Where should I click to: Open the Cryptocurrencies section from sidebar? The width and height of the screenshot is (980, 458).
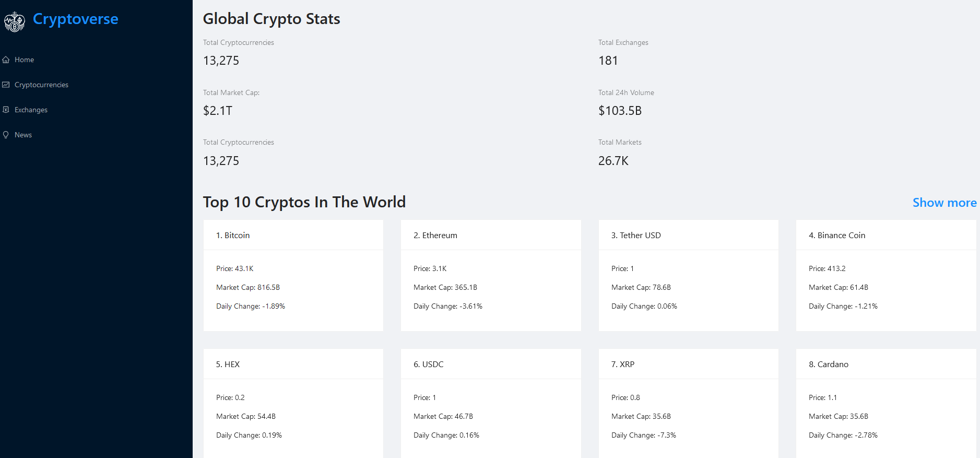pos(41,85)
